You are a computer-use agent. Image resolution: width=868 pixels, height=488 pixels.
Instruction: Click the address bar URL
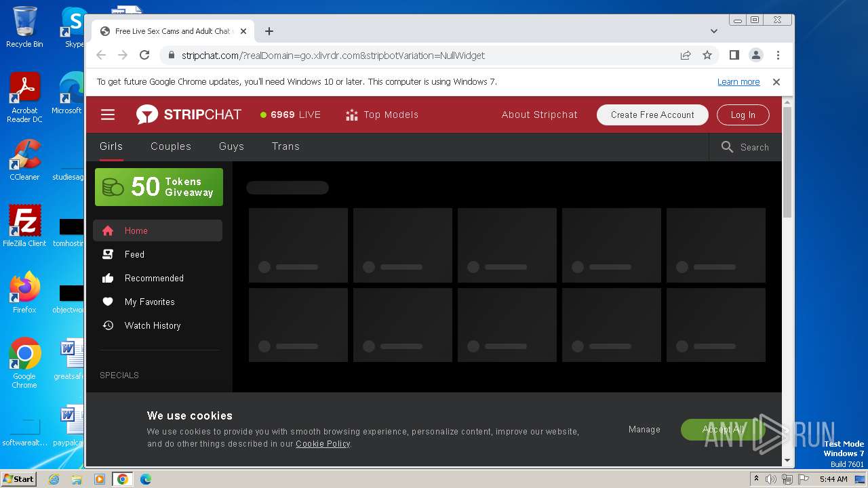click(333, 56)
